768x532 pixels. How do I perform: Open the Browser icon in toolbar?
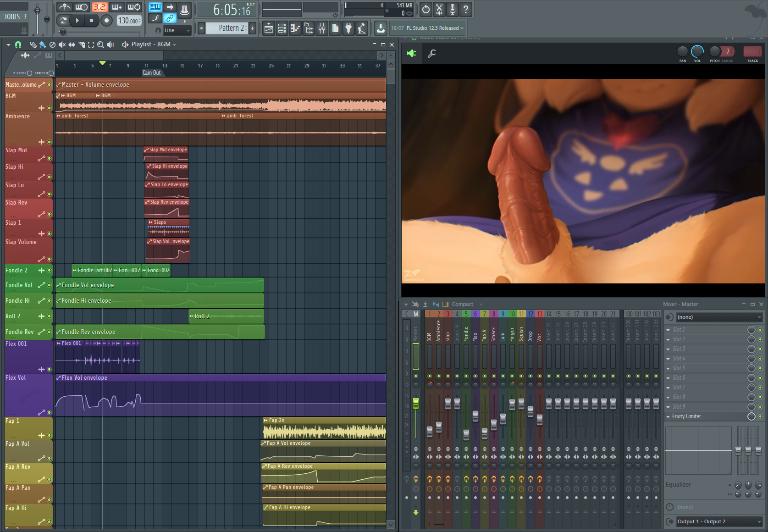coord(309,28)
